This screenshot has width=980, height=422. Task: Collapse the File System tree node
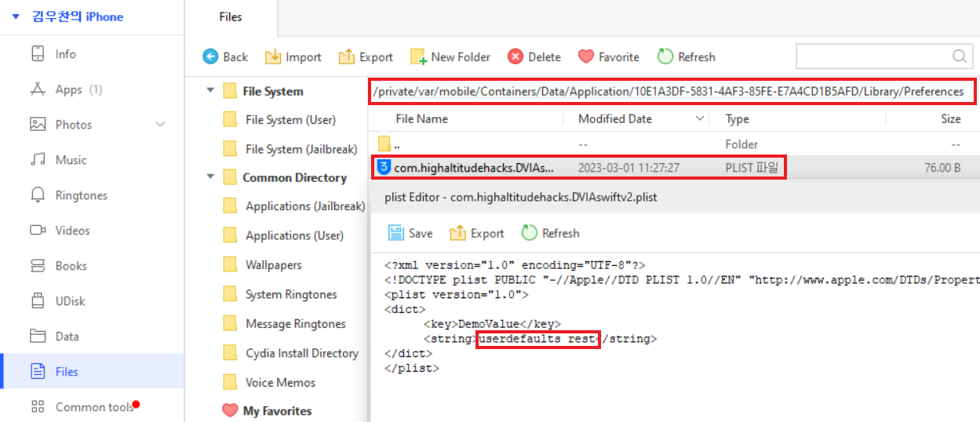pos(210,91)
